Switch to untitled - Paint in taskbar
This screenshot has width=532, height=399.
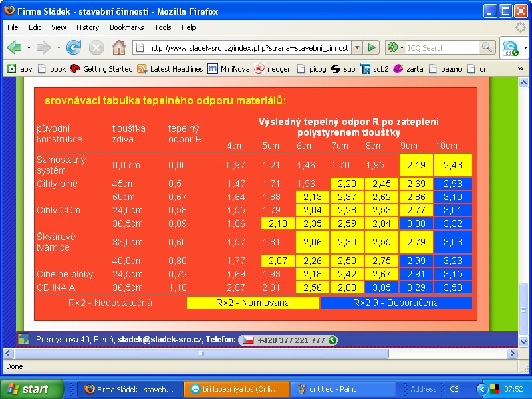click(x=323, y=389)
